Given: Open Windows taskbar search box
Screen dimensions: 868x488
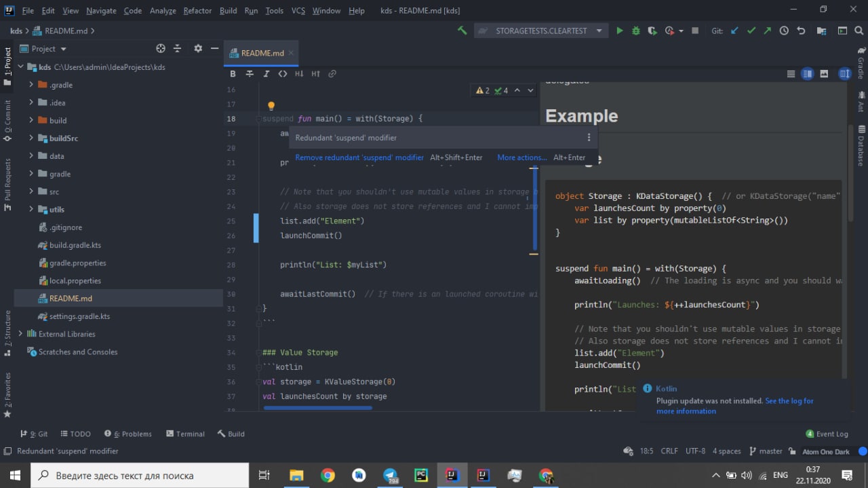Looking at the screenshot, I should pyautogui.click(x=140, y=475).
